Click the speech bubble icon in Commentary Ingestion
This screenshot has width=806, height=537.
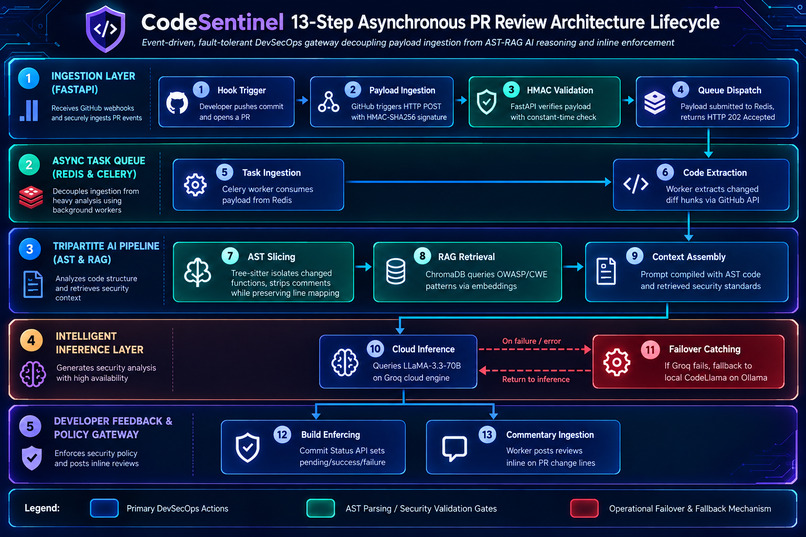point(454,449)
